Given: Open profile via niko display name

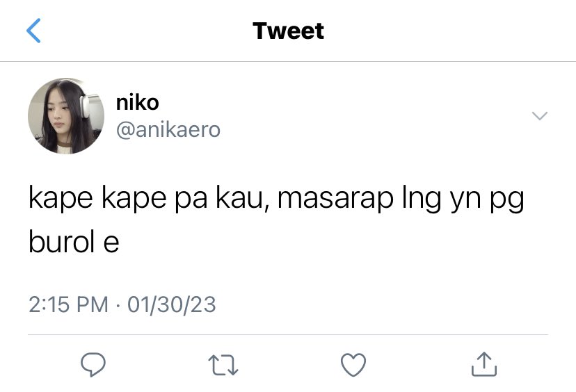Looking at the screenshot, I should 137,102.
